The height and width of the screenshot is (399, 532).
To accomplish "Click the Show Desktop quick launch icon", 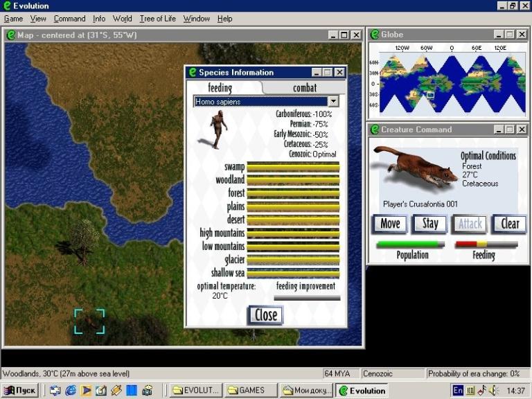I will 55,390.
